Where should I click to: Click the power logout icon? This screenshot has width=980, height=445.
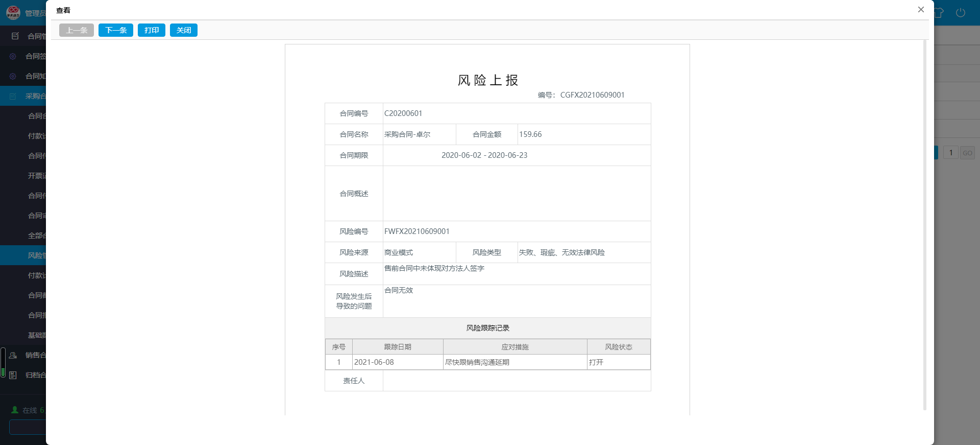pyautogui.click(x=961, y=13)
